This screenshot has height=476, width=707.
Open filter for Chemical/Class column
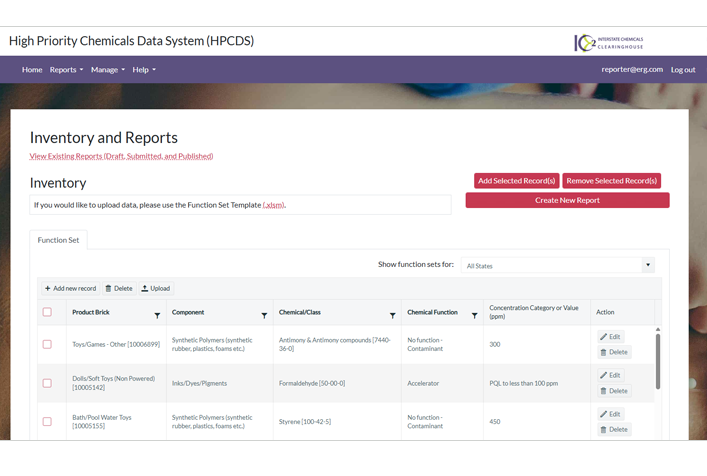pyautogui.click(x=392, y=315)
